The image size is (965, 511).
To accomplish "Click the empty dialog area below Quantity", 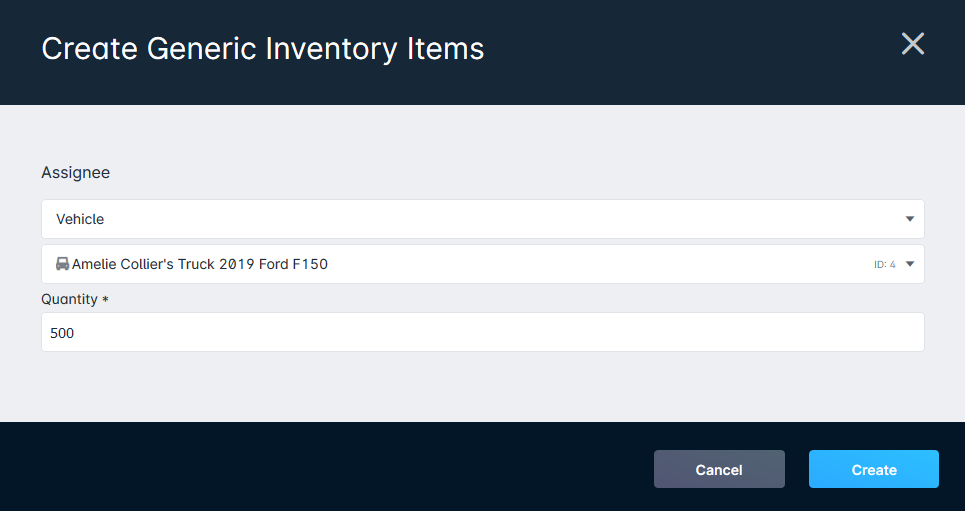I will 482,387.
